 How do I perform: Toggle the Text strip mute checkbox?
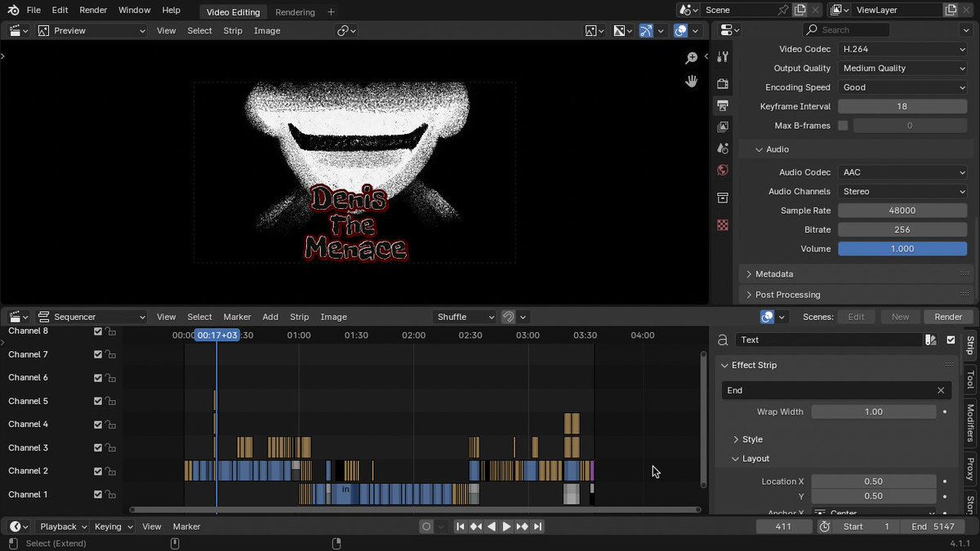coord(951,340)
